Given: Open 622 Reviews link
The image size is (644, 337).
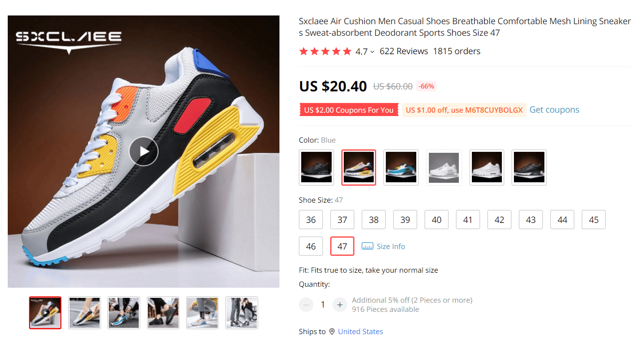Looking at the screenshot, I should pyautogui.click(x=404, y=51).
